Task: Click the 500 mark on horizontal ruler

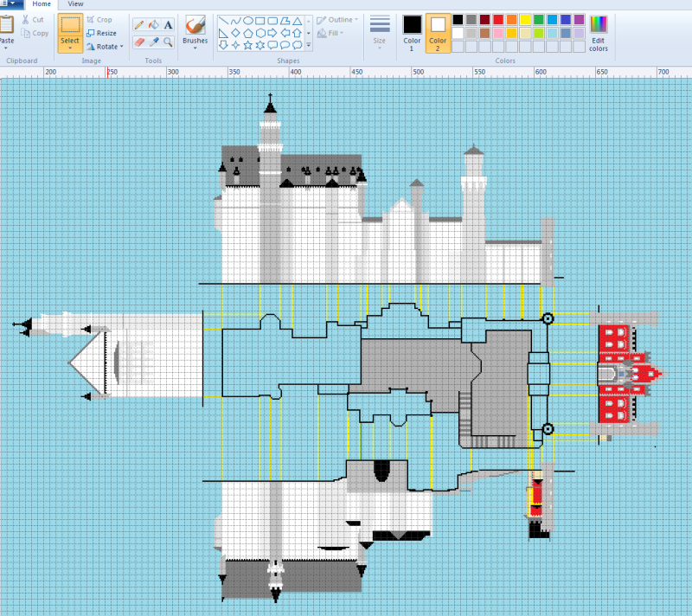Action: tap(418, 72)
